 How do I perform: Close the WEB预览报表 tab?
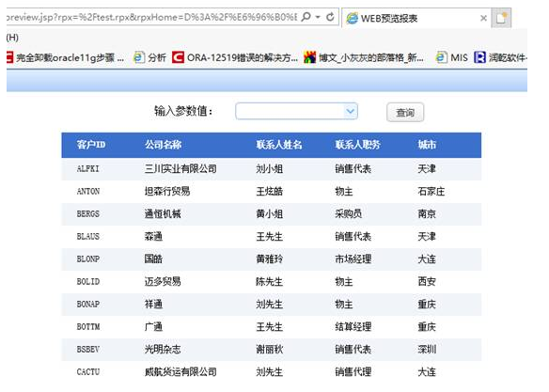[x=483, y=18]
